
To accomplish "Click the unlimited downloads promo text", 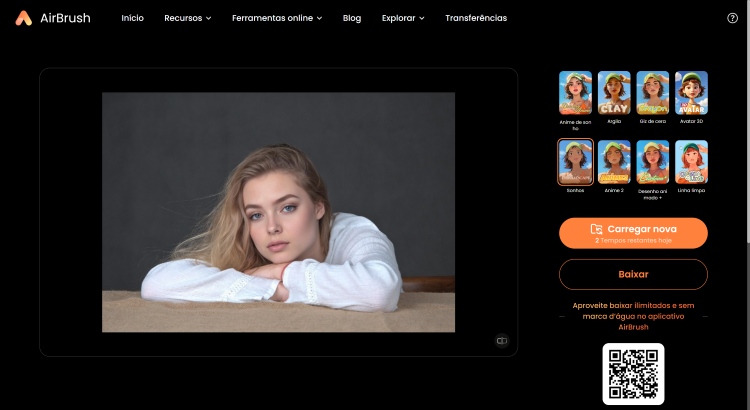I will coord(633,316).
